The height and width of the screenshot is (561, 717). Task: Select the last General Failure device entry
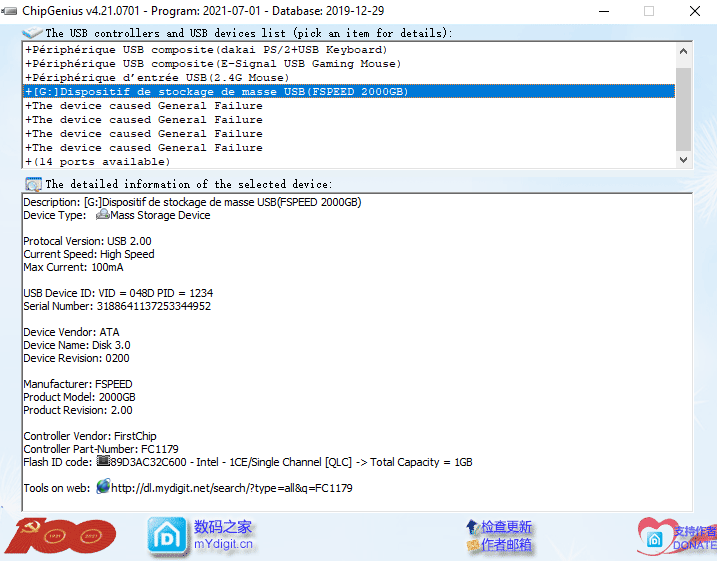[x=349, y=148]
